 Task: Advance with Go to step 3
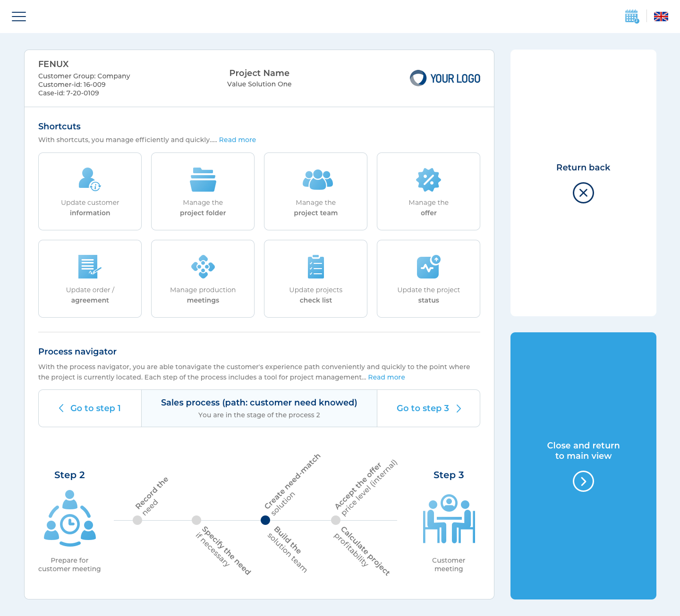[x=428, y=408]
